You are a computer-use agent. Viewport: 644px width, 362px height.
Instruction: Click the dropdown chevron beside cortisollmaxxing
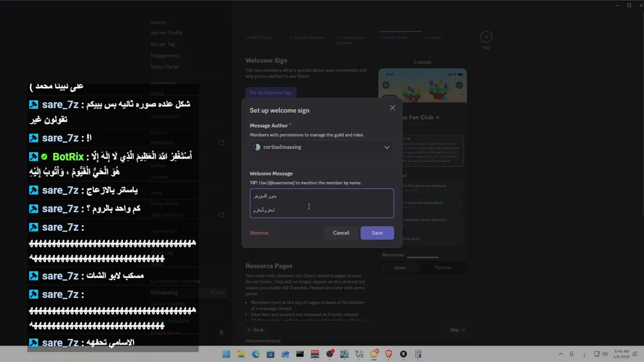tap(387, 147)
